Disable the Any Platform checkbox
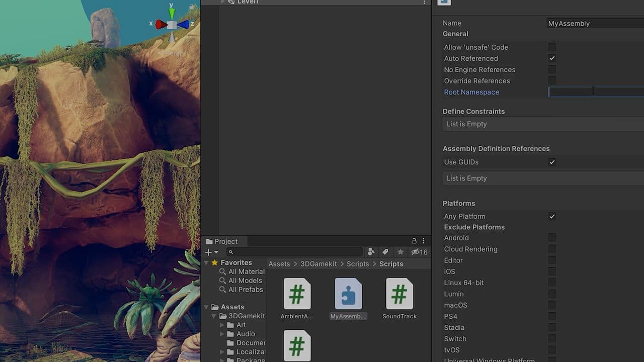 click(x=552, y=216)
